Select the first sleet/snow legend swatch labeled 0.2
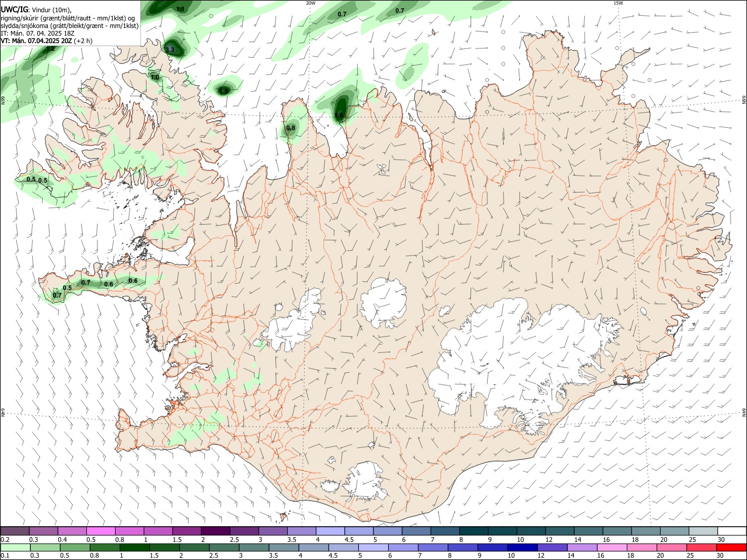 point(15,531)
